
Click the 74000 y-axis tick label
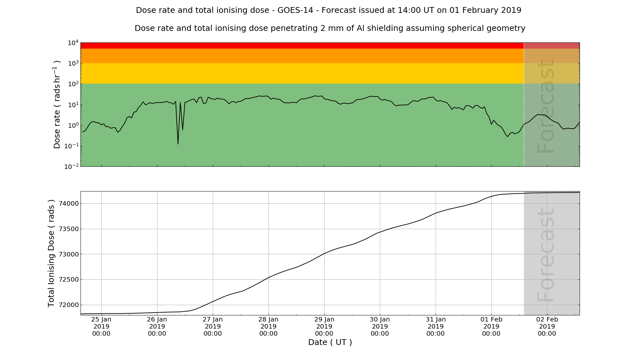[69, 204]
